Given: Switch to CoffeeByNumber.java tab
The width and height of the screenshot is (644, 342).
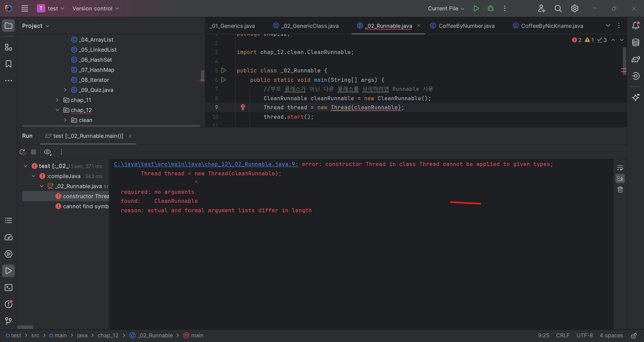Looking at the screenshot, I should pos(462,26).
